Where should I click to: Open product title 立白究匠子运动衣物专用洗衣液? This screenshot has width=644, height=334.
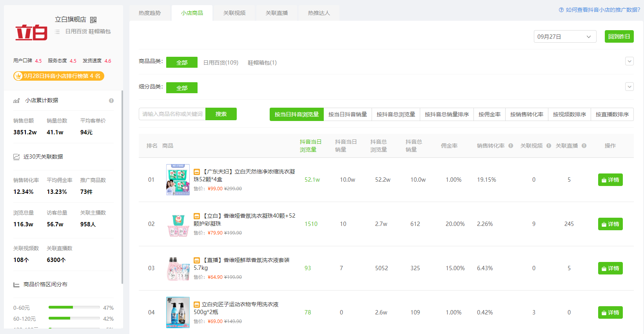pyautogui.click(x=236, y=308)
